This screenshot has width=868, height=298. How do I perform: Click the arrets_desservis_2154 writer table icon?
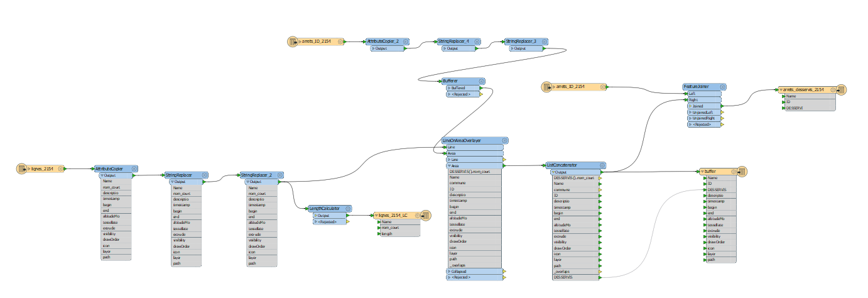click(840, 90)
